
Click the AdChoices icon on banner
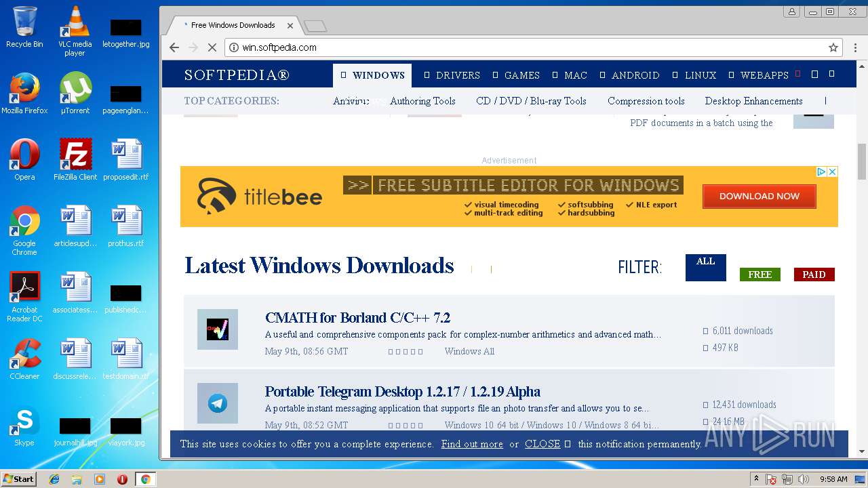click(821, 172)
